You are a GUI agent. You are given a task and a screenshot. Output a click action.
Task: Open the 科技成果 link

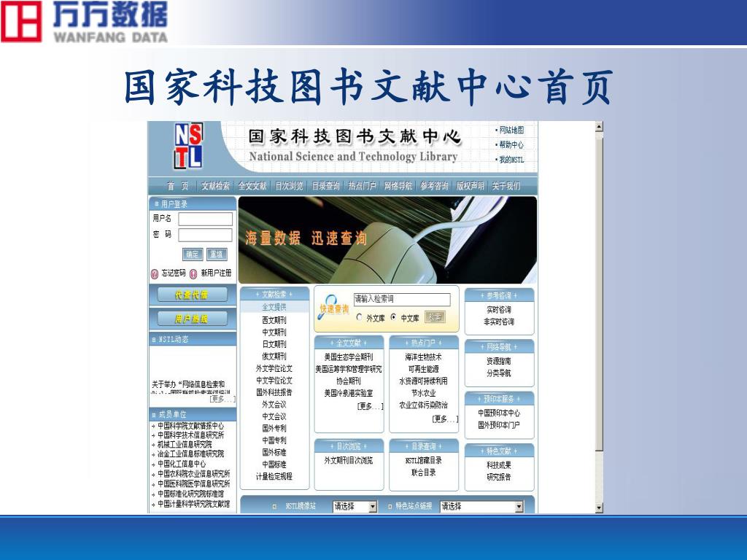click(499, 464)
